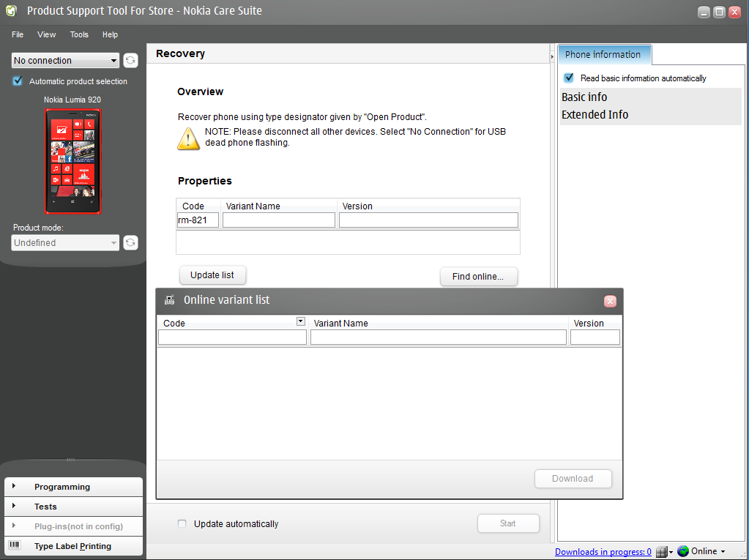The width and height of the screenshot is (749, 560).
Task: Open the Help menu
Action: (110, 34)
